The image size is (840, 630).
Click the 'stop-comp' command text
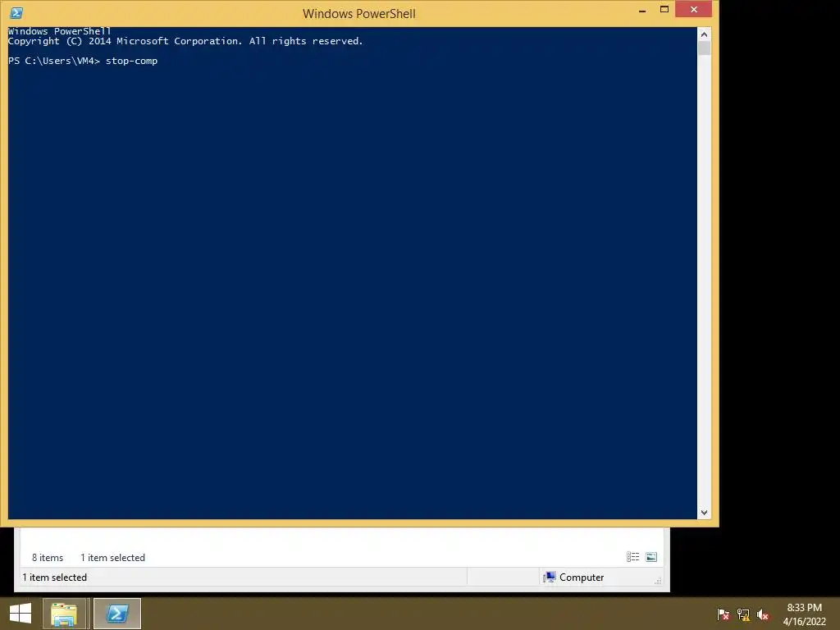coord(131,61)
